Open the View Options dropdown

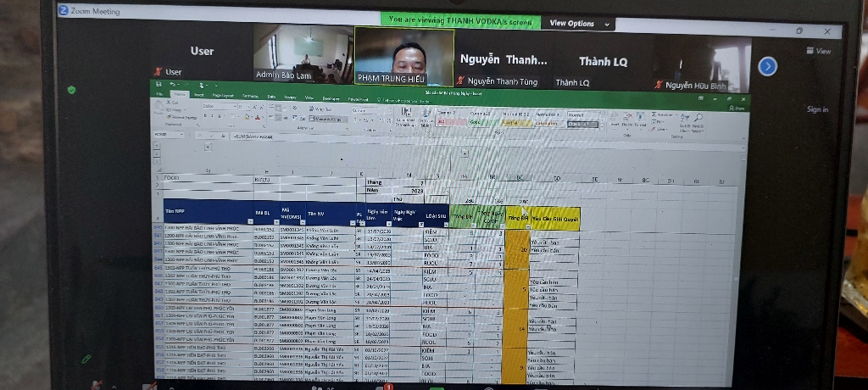[x=581, y=24]
